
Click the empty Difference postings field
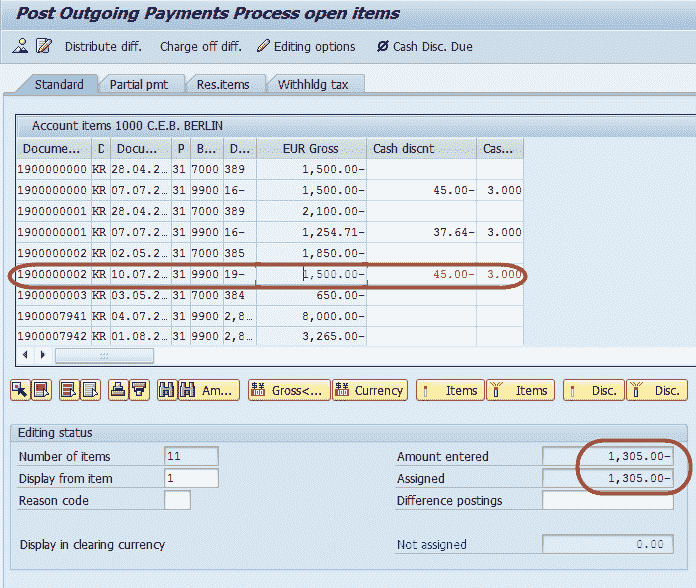coord(608,500)
